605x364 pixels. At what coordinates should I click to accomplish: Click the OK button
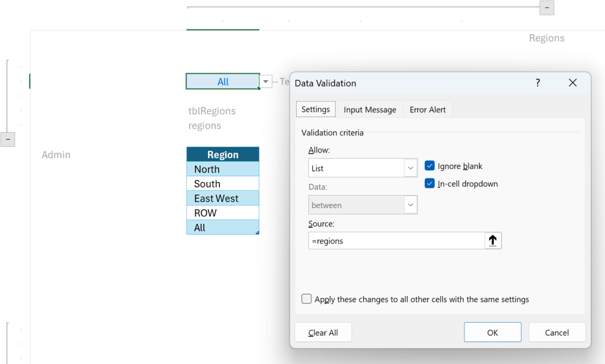coord(492,332)
